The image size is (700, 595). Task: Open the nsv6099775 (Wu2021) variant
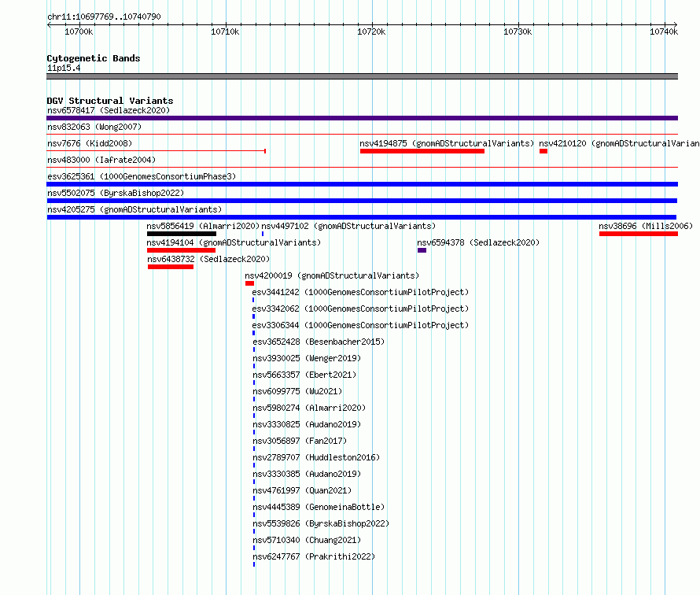click(297, 391)
